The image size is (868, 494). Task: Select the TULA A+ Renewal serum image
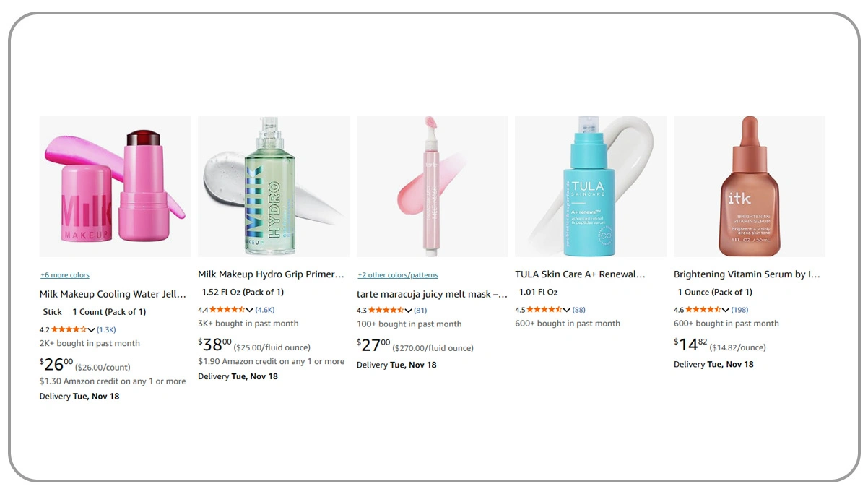[x=590, y=186]
